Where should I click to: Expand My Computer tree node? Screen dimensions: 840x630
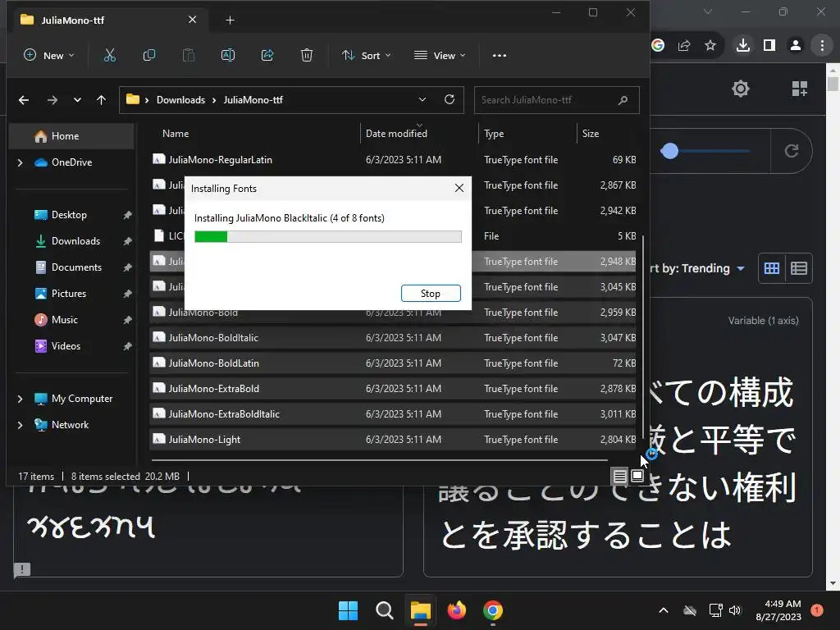point(20,399)
